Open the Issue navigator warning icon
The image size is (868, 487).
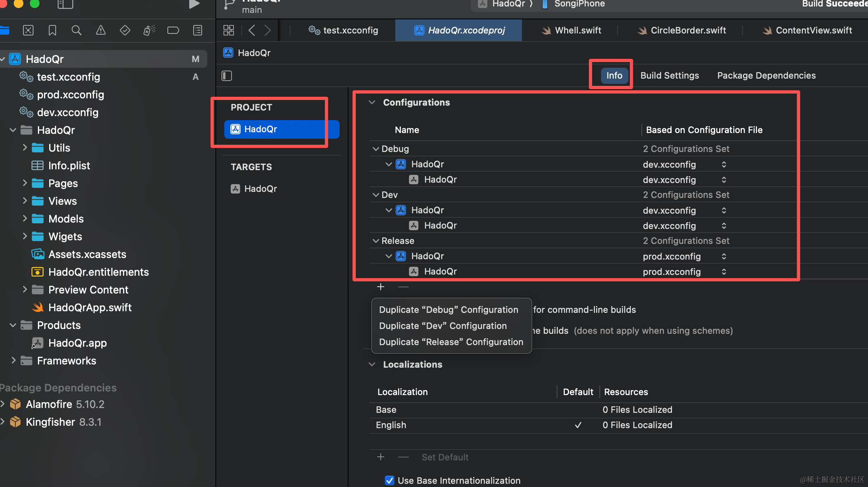point(101,30)
